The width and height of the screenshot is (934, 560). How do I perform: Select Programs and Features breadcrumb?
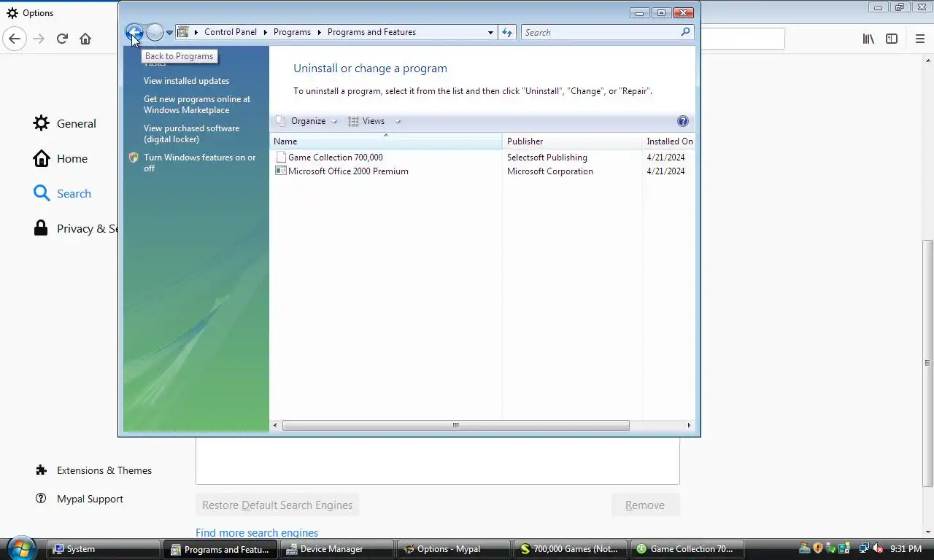coord(371,32)
